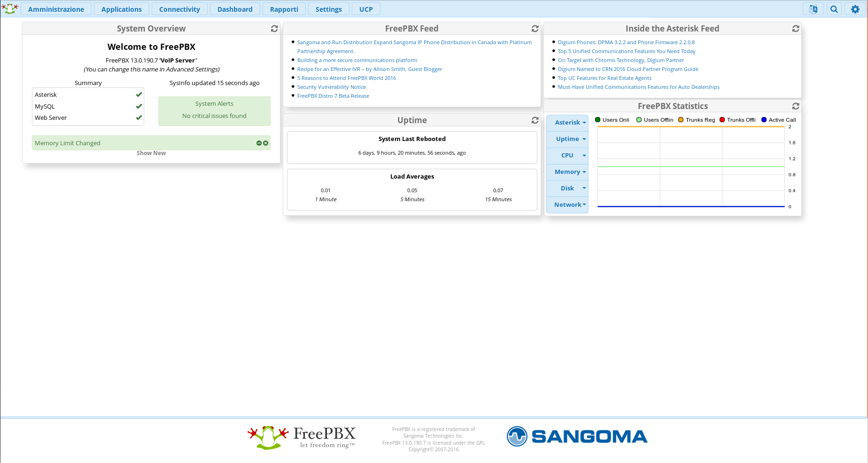This screenshot has height=463, width=868.
Task: Expand the Uptime statistics dropdown
Action: (x=567, y=139)
